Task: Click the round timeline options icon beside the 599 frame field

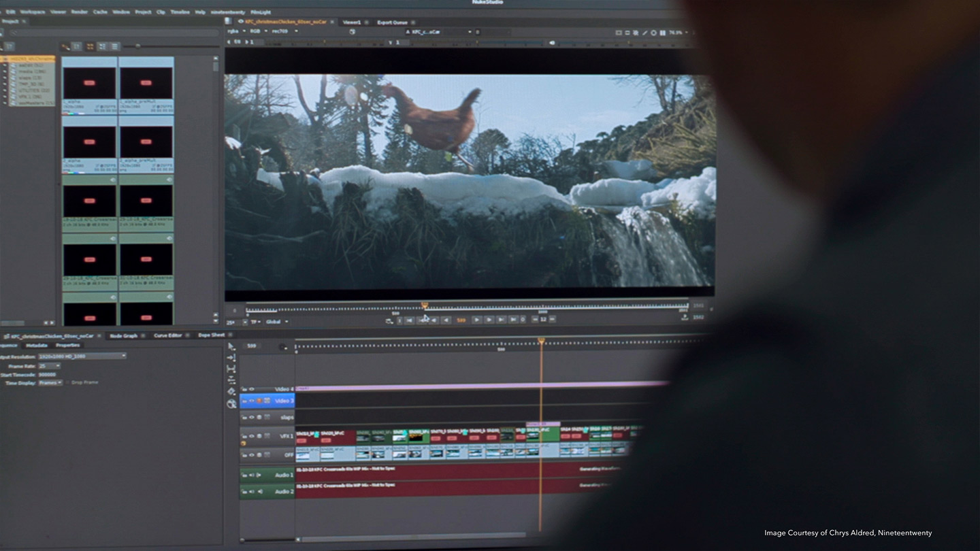Action: pos(283,347)
